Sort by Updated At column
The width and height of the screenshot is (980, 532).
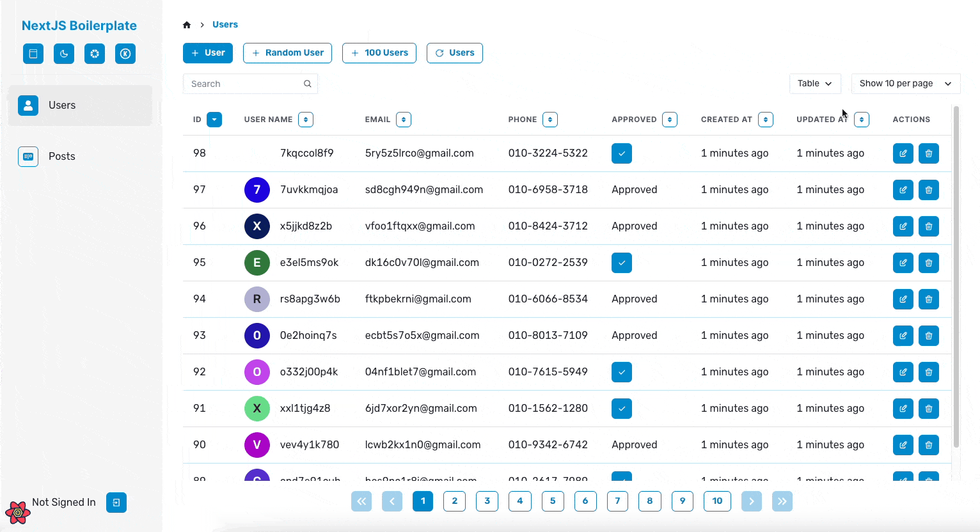[862, 120]
